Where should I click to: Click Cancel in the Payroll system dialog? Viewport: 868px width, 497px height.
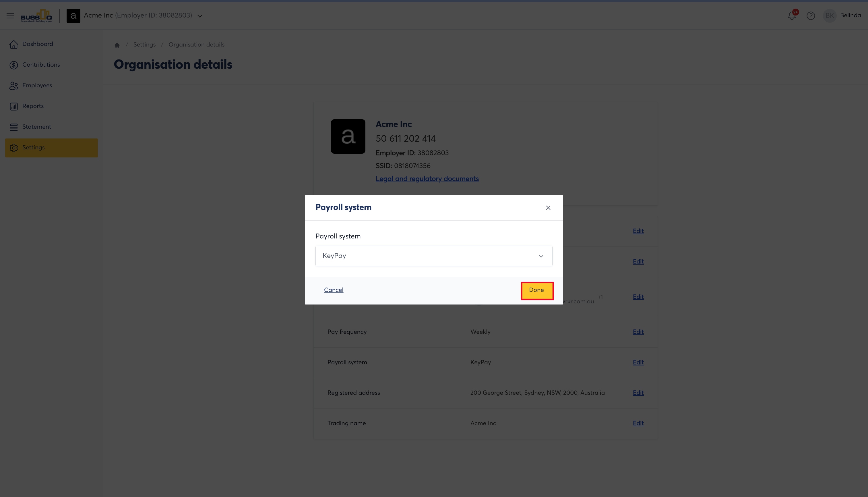tap(334, 290)
